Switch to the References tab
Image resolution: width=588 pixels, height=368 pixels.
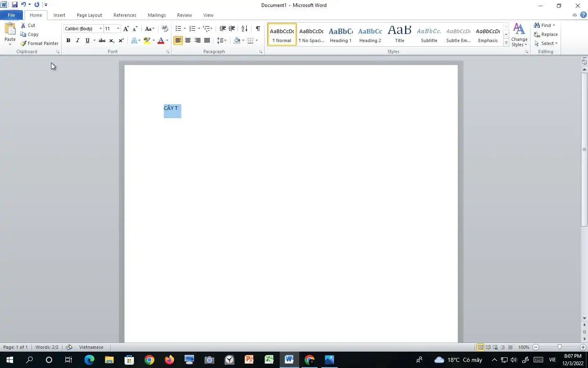[x=125, y=15]
